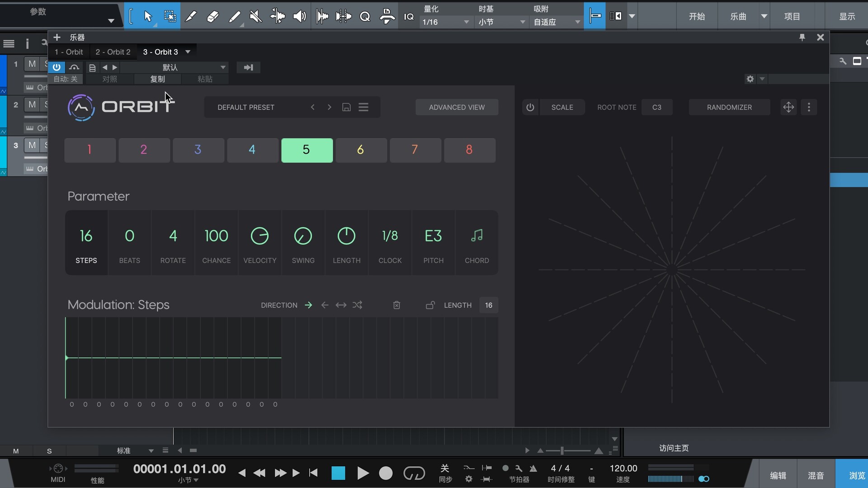Click the Stop button in transport
The height and width of the screenshot is (488, 868).
[x=338, y=473]
